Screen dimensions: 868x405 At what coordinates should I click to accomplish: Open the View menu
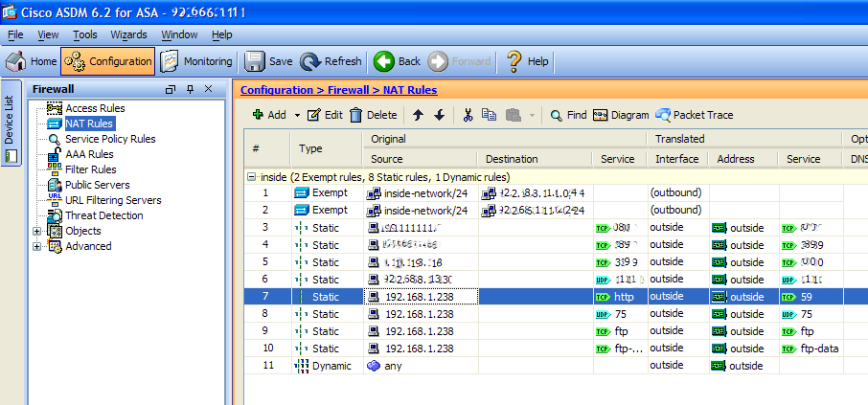(x=48, y=34)
